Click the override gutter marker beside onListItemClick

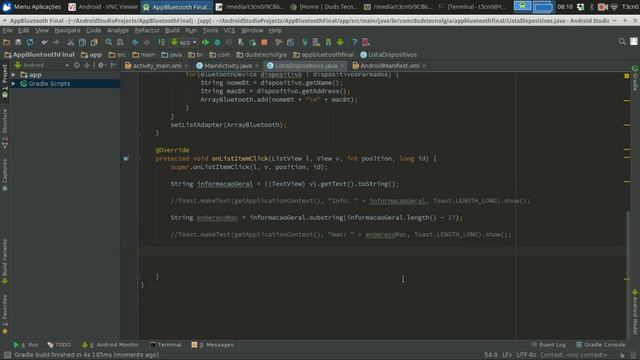[126, 158]
